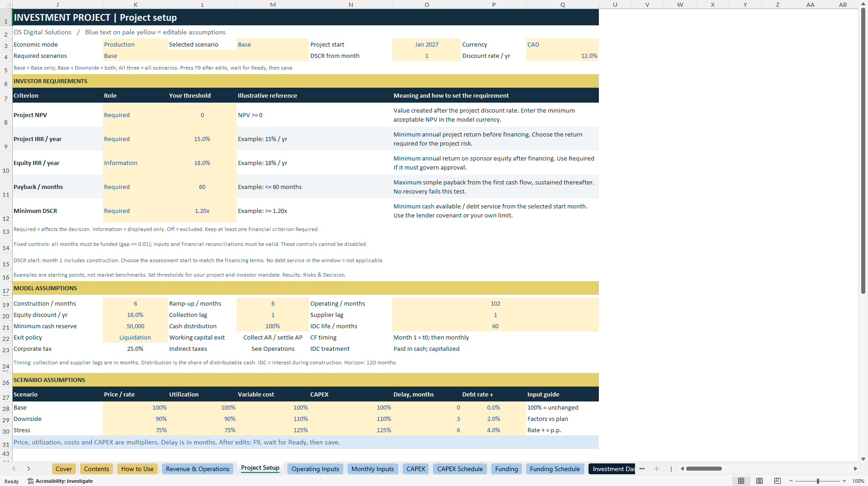Go to previous sheet tabs arrow
The width and height of the screenshot is (868, 486).
pos(14,469)
